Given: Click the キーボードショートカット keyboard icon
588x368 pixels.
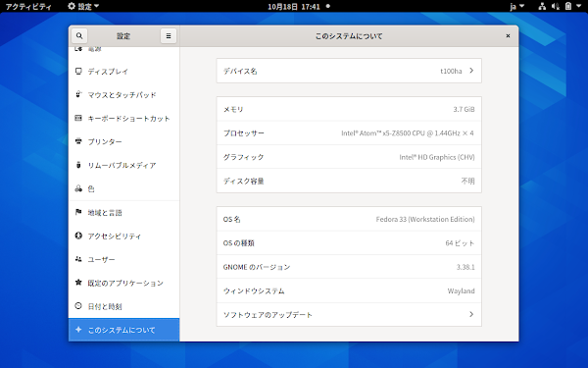Looking at the screenshot, I should (78, 119).
